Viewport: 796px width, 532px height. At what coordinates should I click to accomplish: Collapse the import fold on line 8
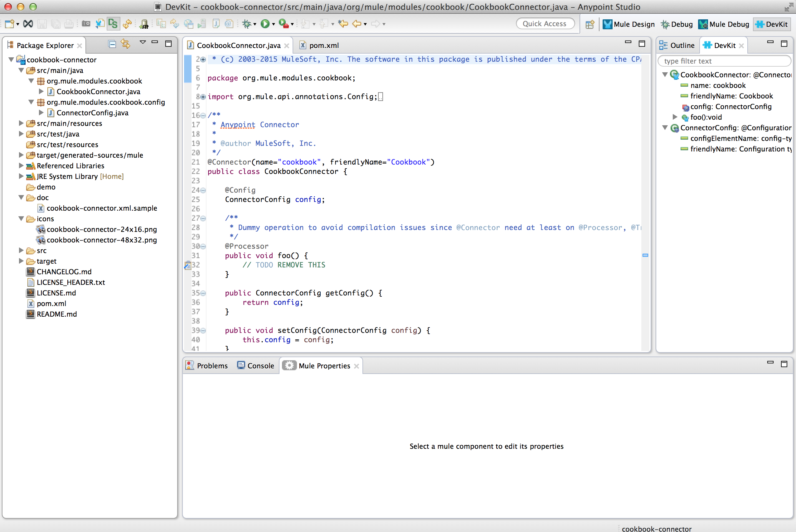203,97
